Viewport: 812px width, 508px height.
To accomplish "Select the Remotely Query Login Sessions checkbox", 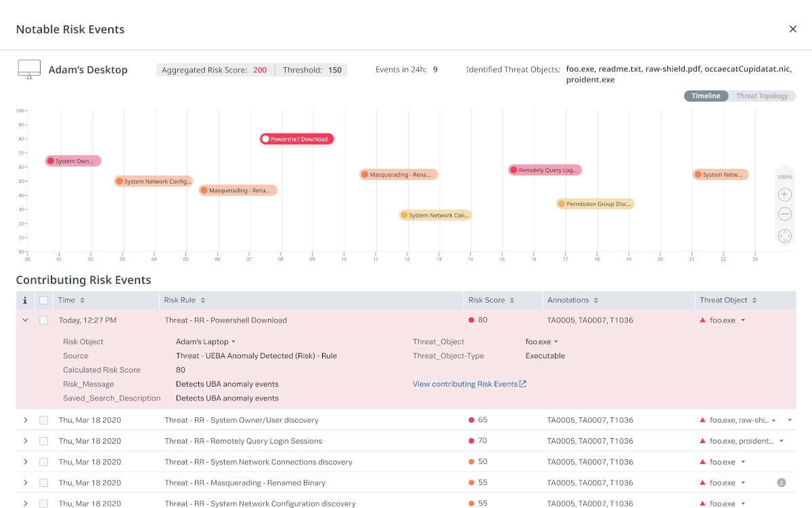I will pos(44,441).
